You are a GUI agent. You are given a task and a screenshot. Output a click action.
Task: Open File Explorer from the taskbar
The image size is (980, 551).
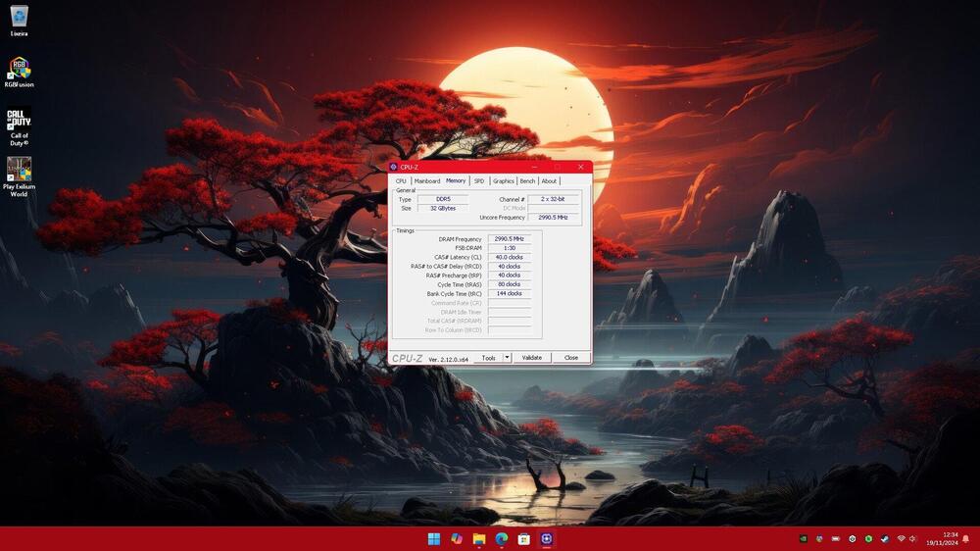(x=479, y=539)
